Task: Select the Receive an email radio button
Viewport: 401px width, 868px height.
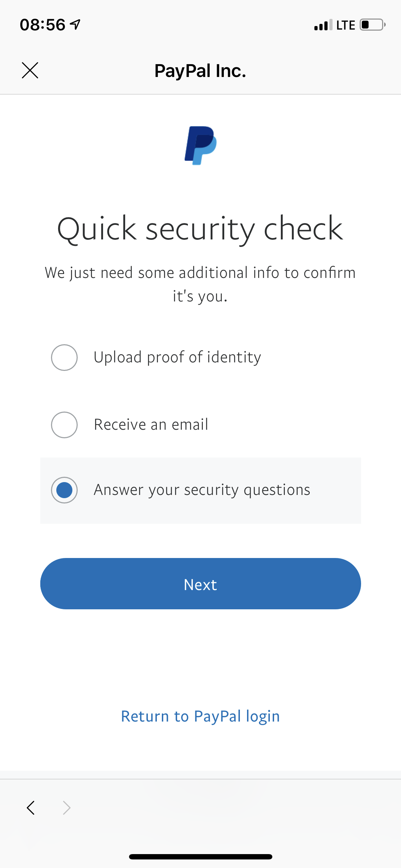Action: [65, 425]
